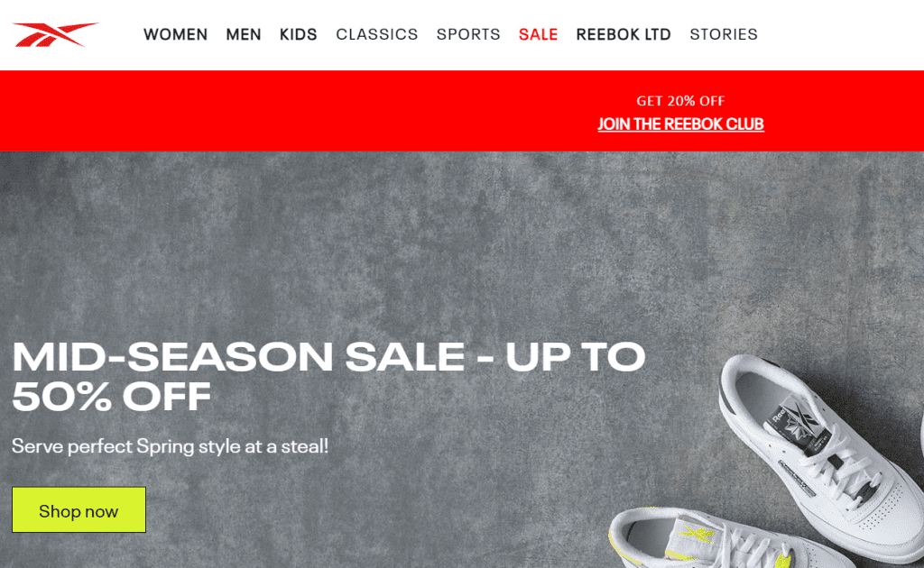Open the REEBOK LTD nav item
924x568 pixels.
click(624, 35)
